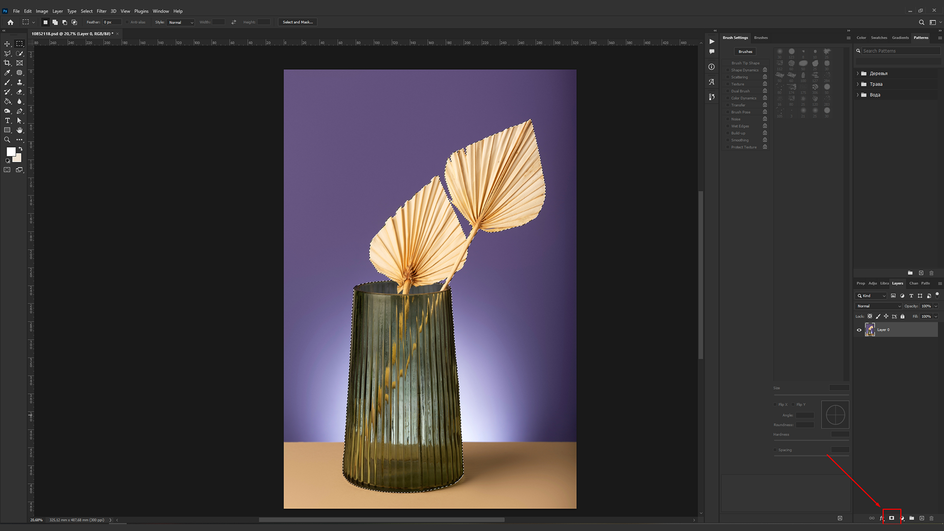Select the Frame tool
The image size is (944, 531).
tap(19, 63)
